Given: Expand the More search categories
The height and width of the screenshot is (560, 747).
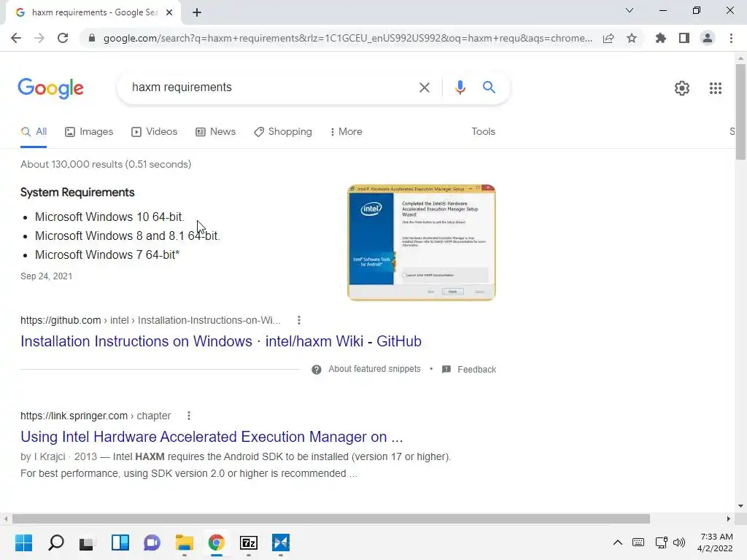Looking at the screenshot, I should pos(347,132).
